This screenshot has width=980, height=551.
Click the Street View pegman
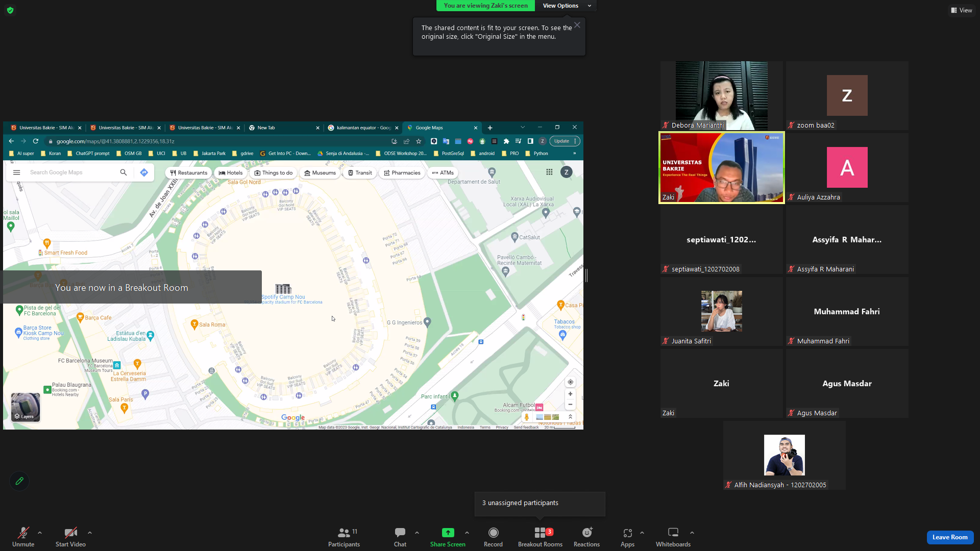[527, 417]
